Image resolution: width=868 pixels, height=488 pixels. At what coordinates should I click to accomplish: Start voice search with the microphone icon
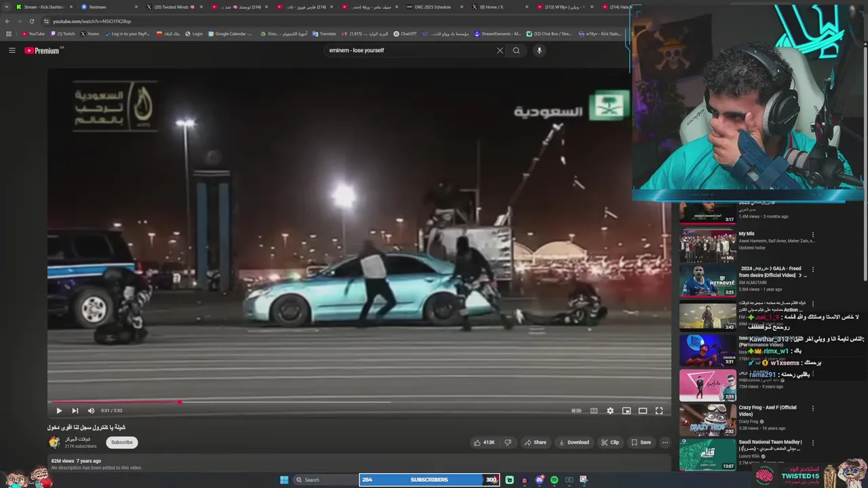pyautogui.click(x=539, y=50)
